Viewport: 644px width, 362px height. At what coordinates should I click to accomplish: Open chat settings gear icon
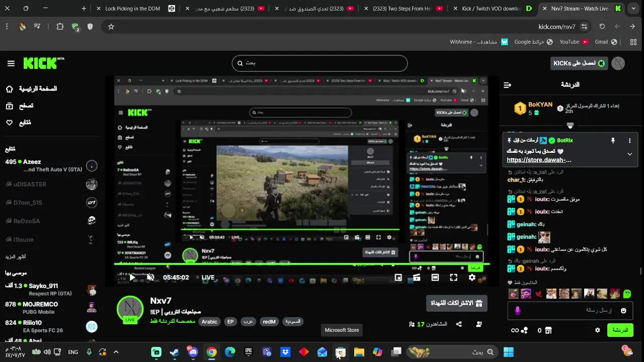coord(597,330)
